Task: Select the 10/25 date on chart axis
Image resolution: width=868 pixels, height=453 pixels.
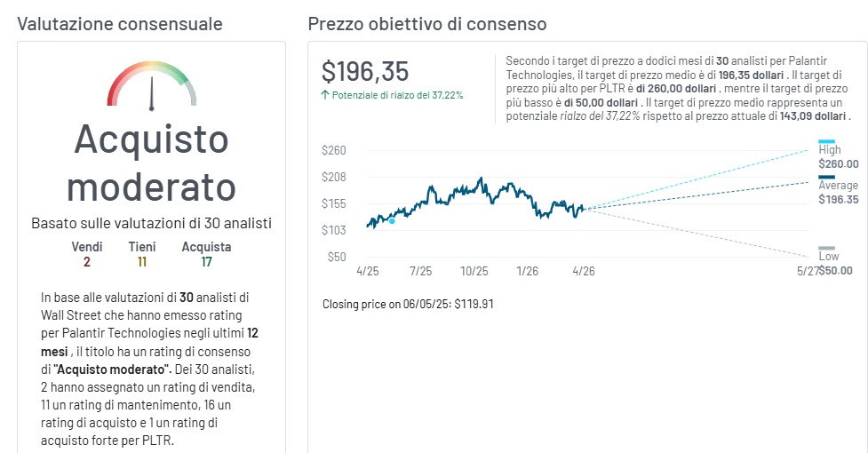Action: pyautogui.click(x=474, y=271)
